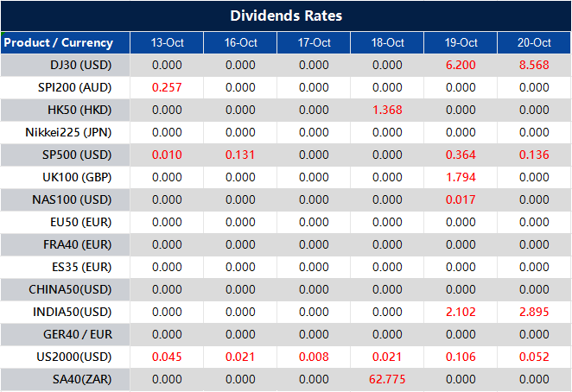Click the DJ30 (USD) row label

click(x=78, y=65)
